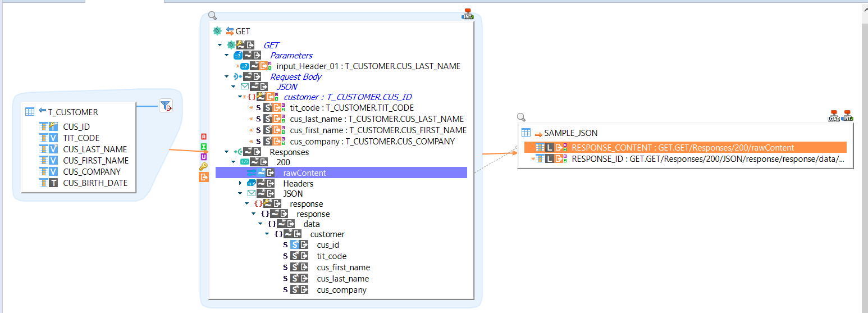Click the Responses node icon
Viewport: 868px width, 313px height.
pos(238,152)
